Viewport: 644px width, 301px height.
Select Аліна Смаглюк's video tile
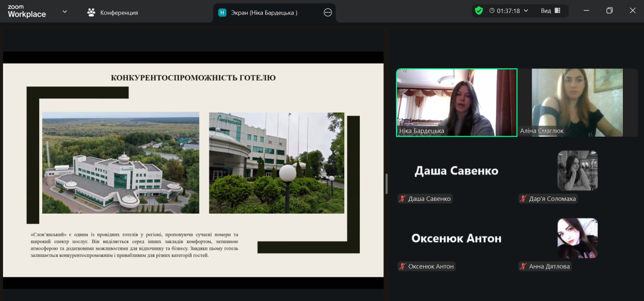coord(577,102)
